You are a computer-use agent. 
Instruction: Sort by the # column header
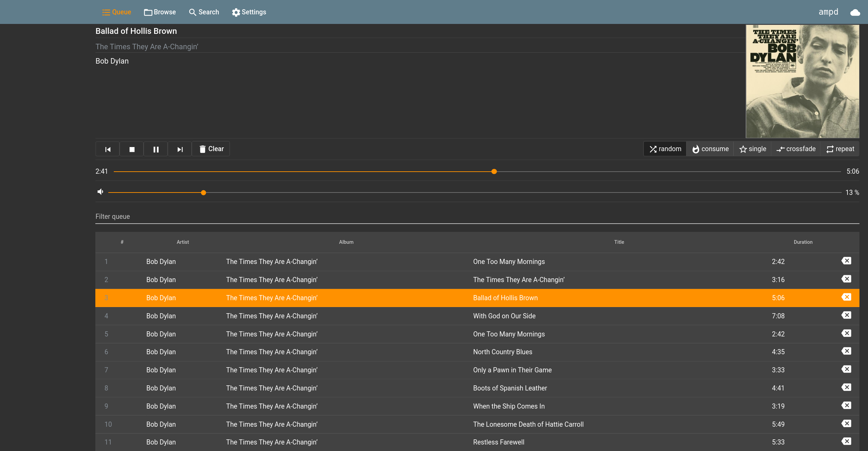122,242
